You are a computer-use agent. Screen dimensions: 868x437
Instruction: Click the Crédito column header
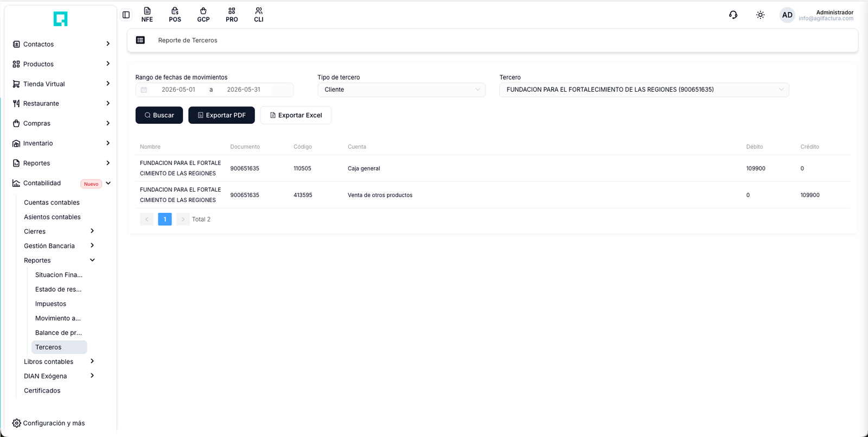point(809,147)
